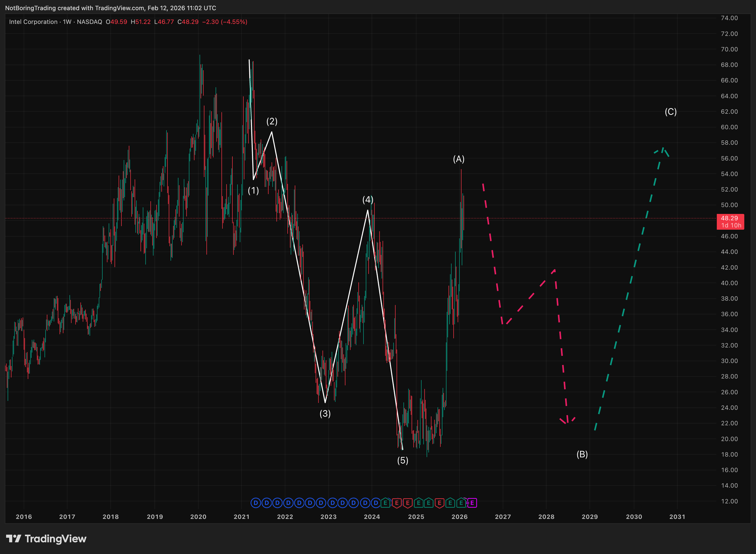Click the last green earnings E marker
The height and width of the screenshot is (554, 756).
461,503
